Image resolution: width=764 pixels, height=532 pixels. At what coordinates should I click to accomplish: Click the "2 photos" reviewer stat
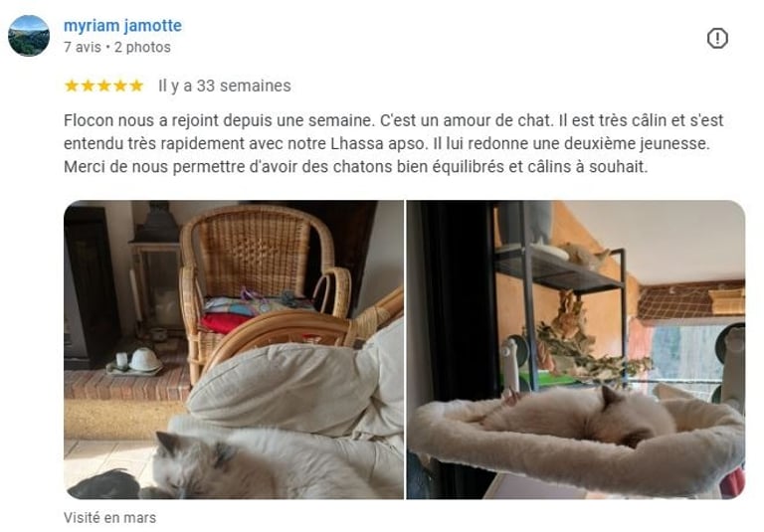[x=143, y=48]
